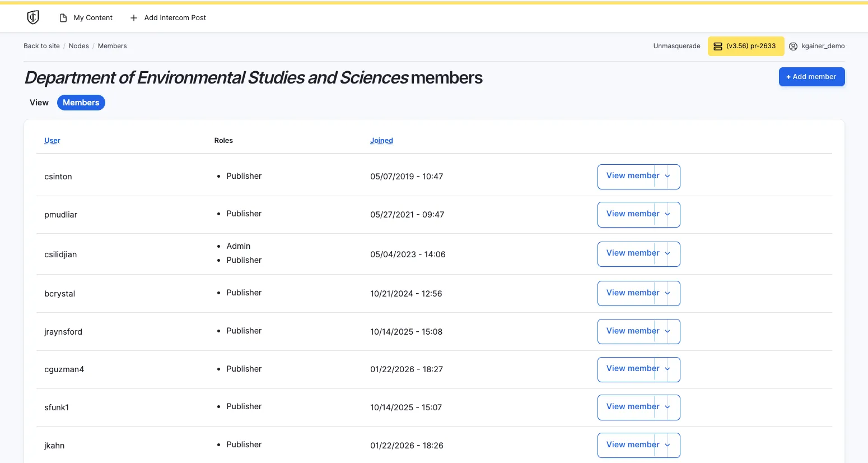The height and width of the screenshot is (463, 868).
Task: Expand dropdown arrow for bcrystal row
Action: [668, 293]
